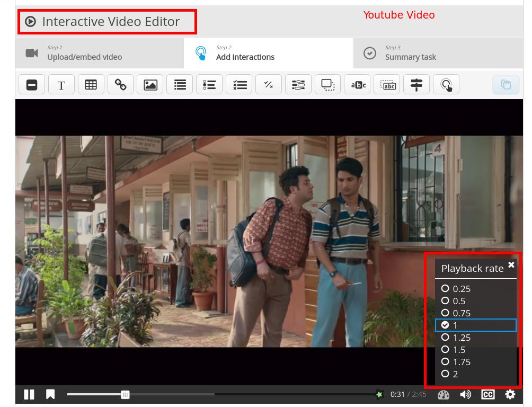Pause the video playback

(x=29, y=394)
